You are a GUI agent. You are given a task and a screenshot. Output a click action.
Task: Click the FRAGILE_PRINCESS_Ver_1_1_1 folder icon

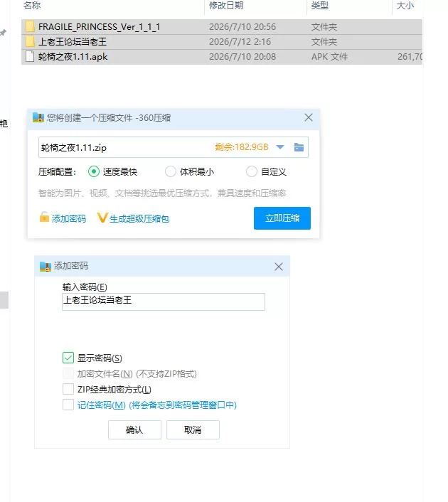pos(30,26)
